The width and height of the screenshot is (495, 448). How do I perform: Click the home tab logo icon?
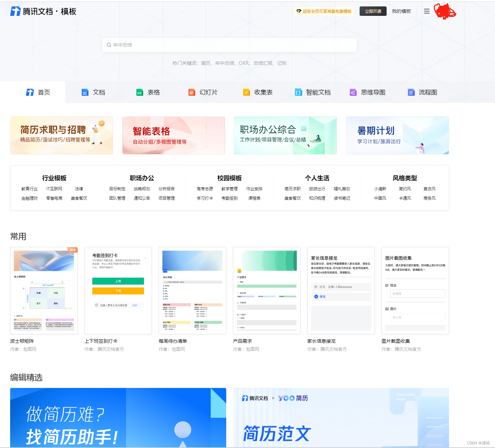[x=30, y=92]
